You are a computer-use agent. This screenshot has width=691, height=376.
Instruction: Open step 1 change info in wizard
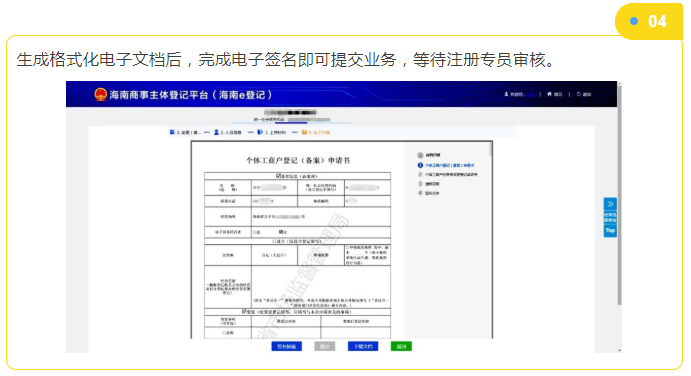point(185,132)
